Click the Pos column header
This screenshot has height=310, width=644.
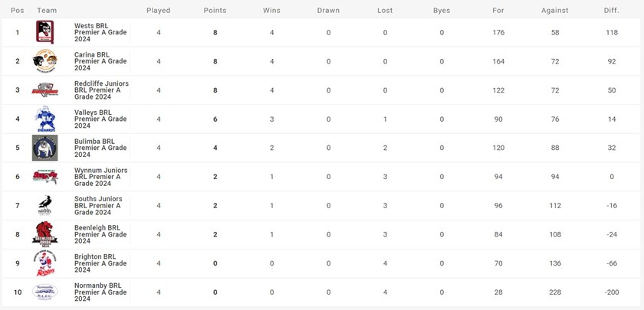(17, 11)
